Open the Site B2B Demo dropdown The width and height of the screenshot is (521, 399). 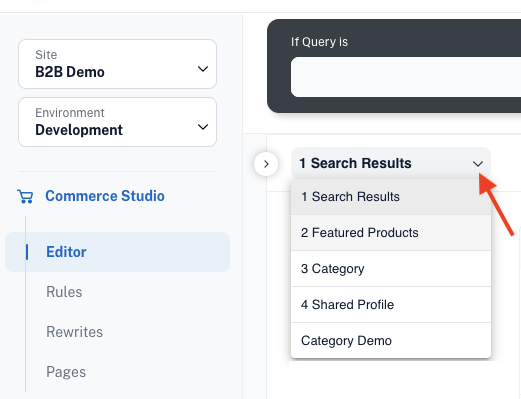117,64
